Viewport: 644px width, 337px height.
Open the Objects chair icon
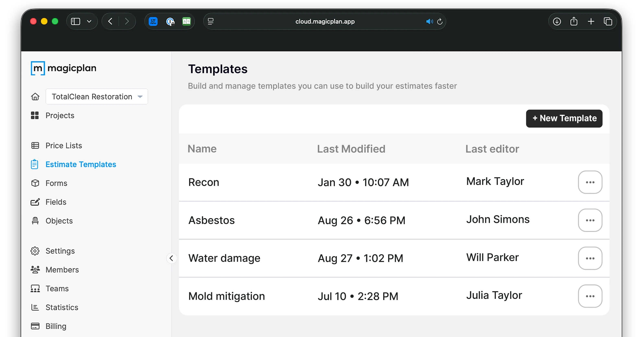tap(35, 221)
